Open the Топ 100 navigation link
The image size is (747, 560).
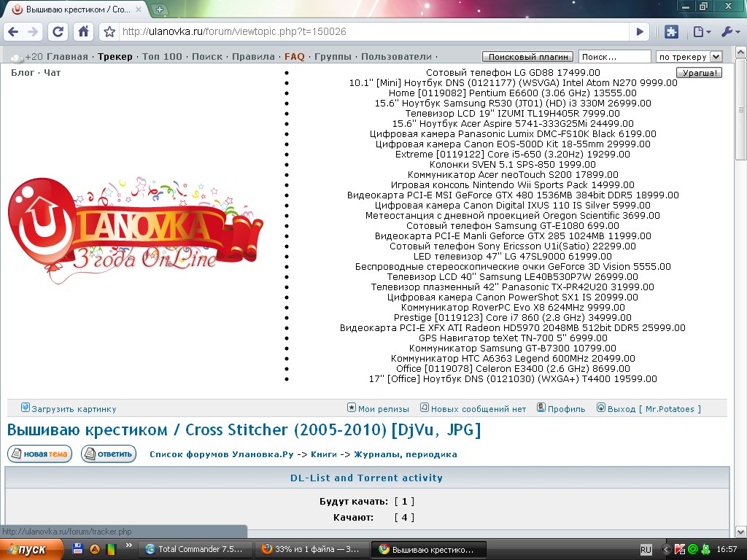162,57
